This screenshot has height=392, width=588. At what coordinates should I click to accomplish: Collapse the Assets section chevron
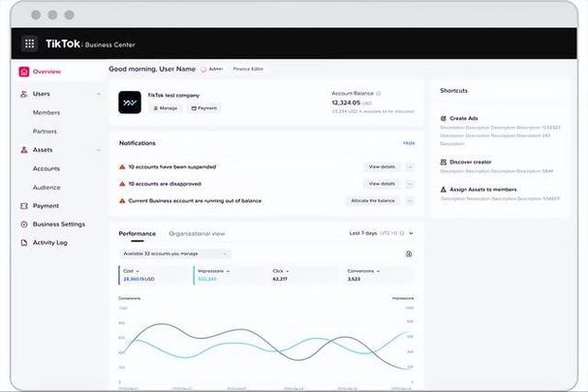tap(98, 150)
